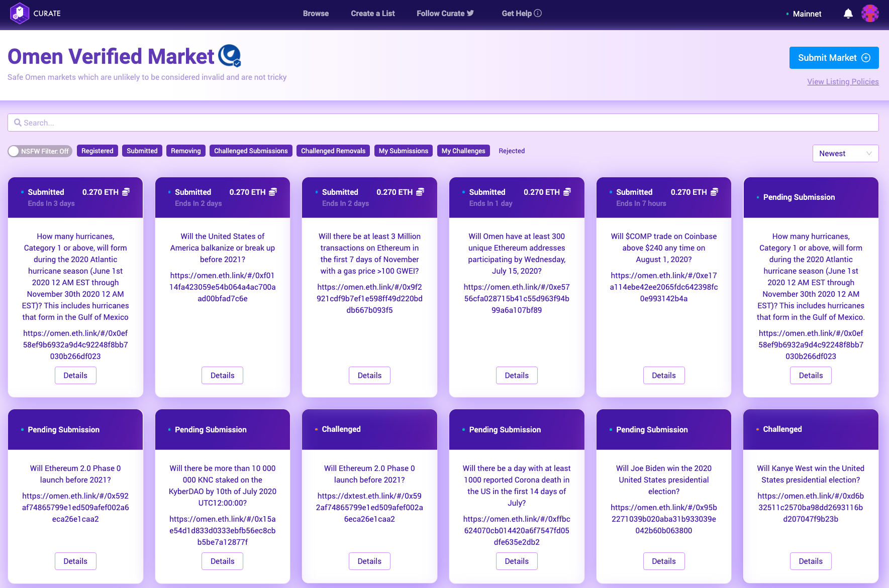The height and width of the screenshot is (588, 889).
Task: Open Details for the Corona death market
Action: pyautogui.click(x=517, y=561)
